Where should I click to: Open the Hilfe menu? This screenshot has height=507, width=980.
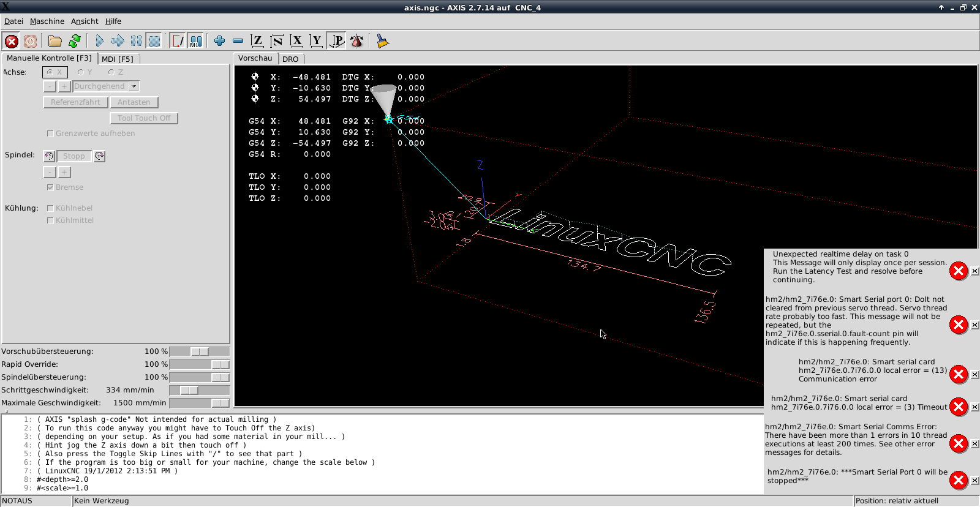113,21
